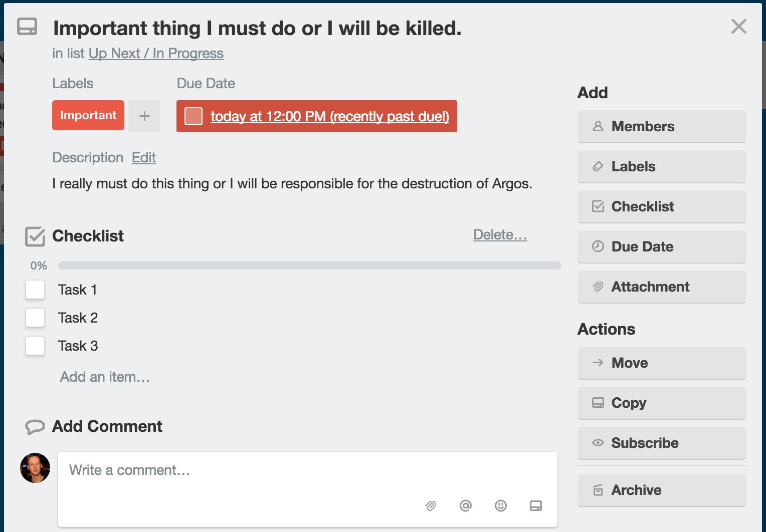Check the Task 3 checkbox
This screenshot has width=766, height=532.
[x=35, y=346]
